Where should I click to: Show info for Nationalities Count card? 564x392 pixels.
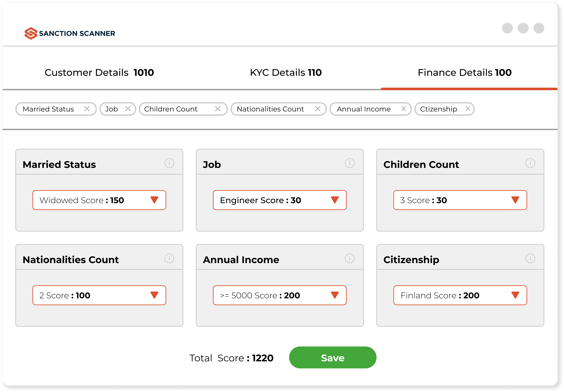169,258
